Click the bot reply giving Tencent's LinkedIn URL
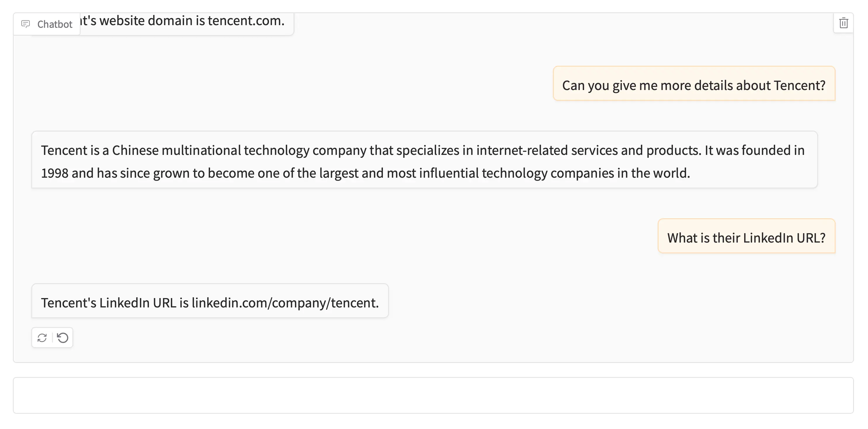 point(210,302)
